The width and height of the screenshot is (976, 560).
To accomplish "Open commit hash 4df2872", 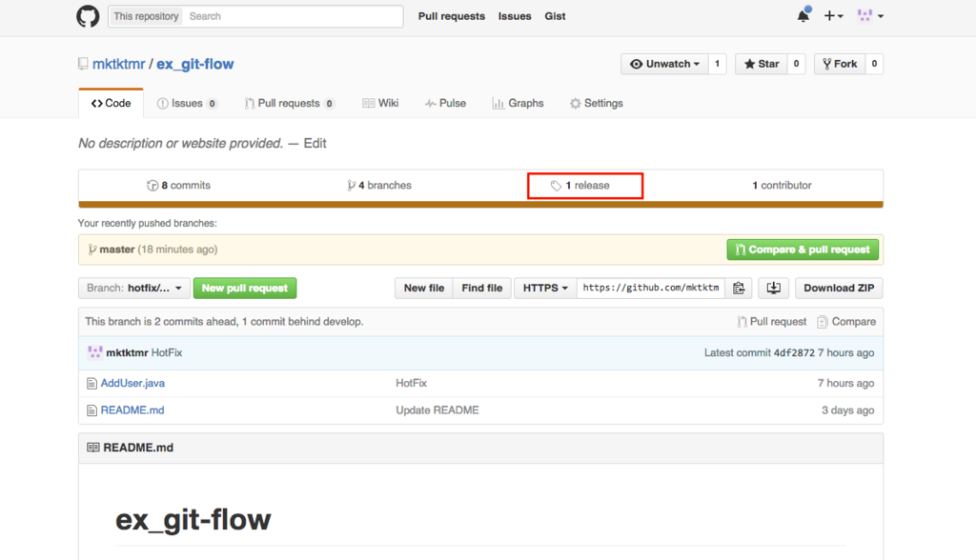I will coord(794,352).
